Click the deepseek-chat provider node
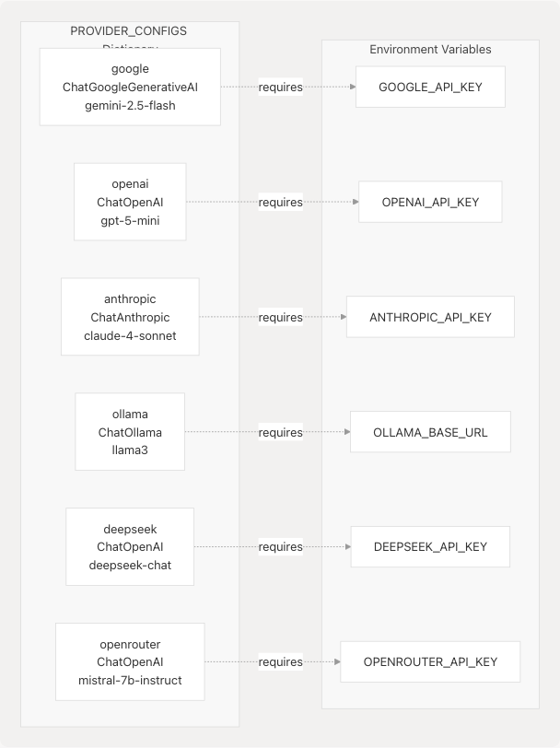This screenshot has height=748, width=560. (x=130, y=546)
